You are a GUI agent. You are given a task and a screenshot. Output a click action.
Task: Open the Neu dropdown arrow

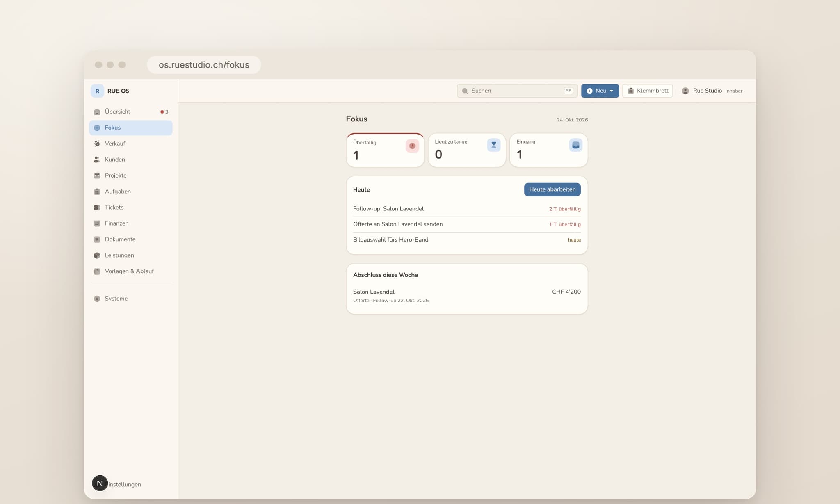(612, 91)
